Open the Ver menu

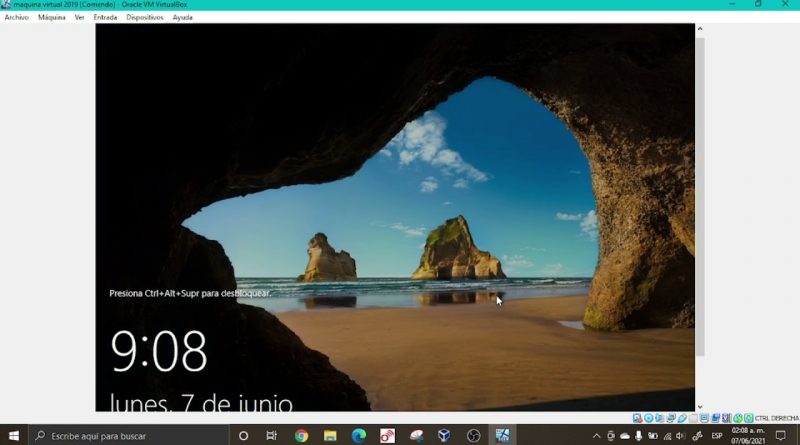pos(80,17)
